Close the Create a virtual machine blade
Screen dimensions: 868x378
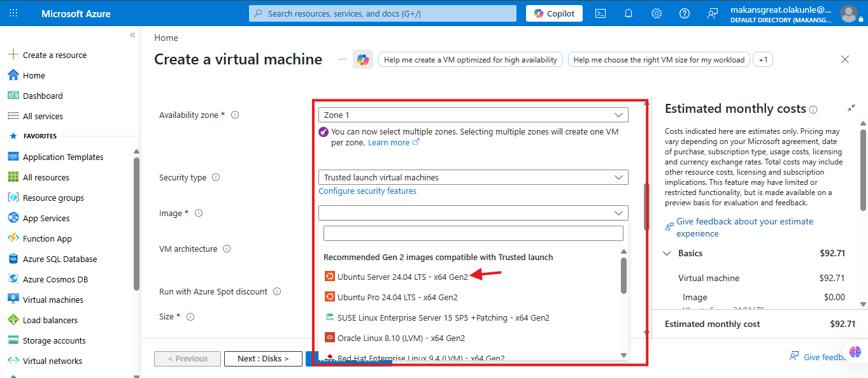tap(845, 59)
